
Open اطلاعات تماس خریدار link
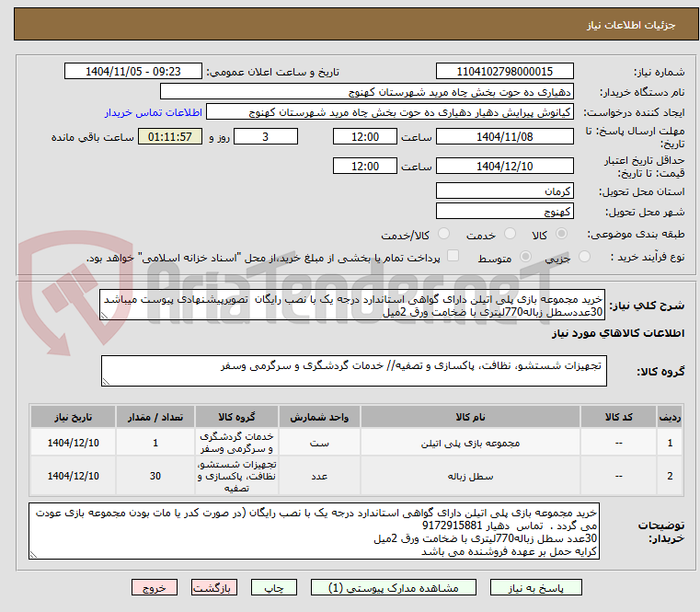(x=154, y=112)
